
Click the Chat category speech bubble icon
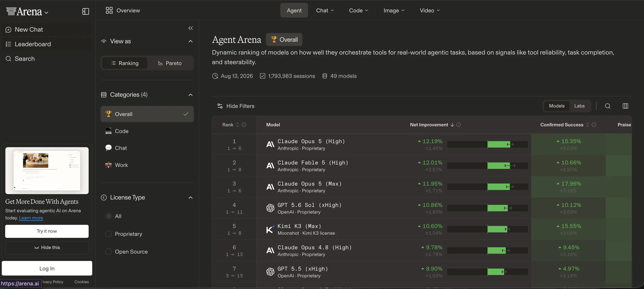pyautogui.click(x=108, y=148)
